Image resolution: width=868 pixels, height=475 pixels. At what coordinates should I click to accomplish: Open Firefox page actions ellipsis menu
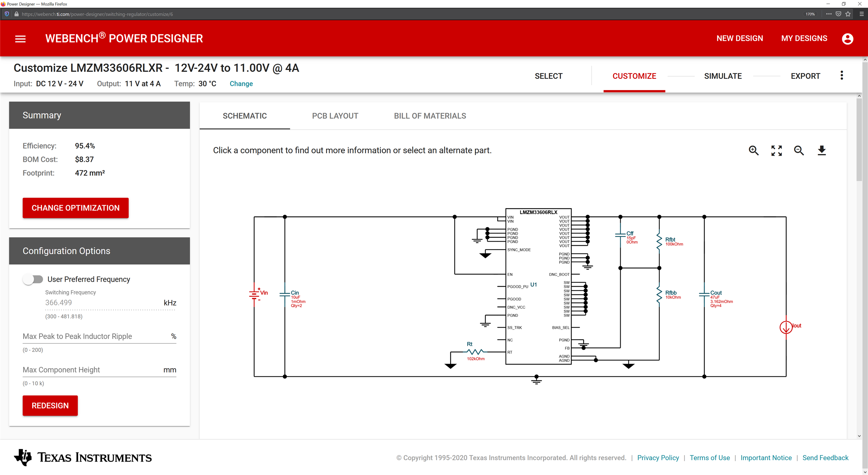click(x=828, y=14)
